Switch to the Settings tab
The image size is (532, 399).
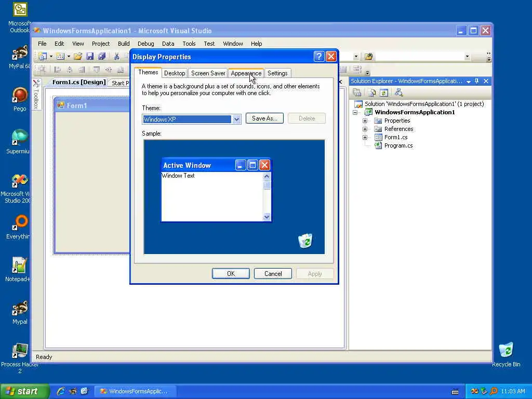click(277, 73)
